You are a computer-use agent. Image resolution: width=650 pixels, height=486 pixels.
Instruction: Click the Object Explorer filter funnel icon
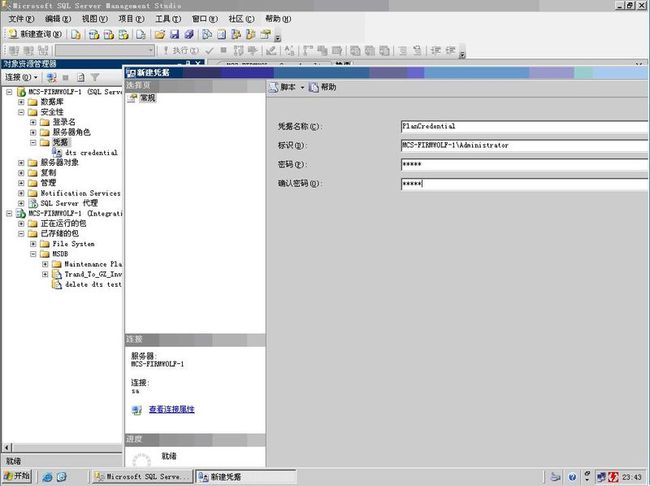95,77
